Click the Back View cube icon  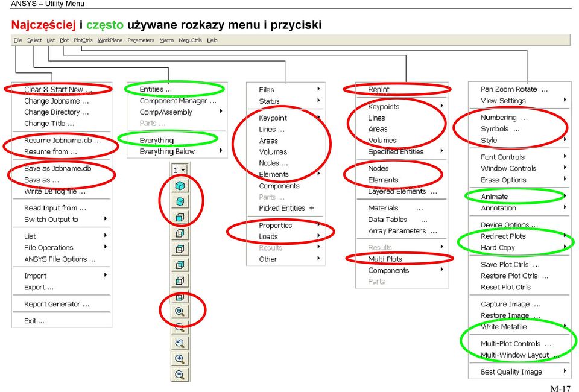[x=180, y=265]
